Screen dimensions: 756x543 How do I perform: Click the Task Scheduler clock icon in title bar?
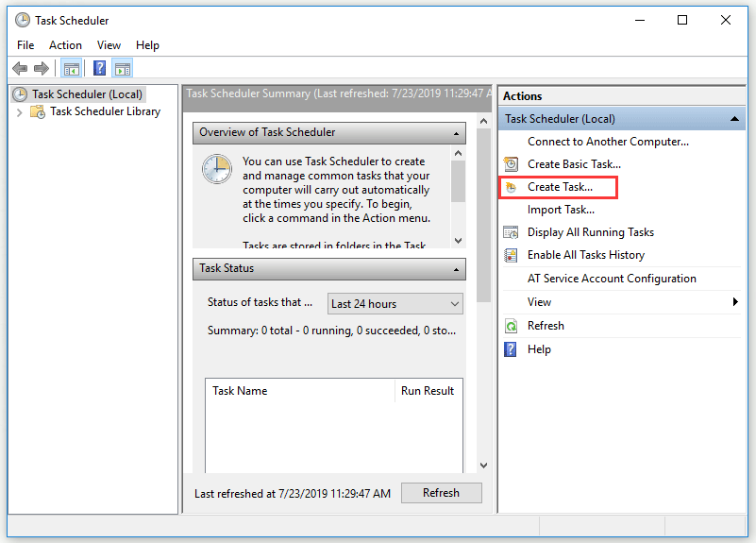click(22, 20)
